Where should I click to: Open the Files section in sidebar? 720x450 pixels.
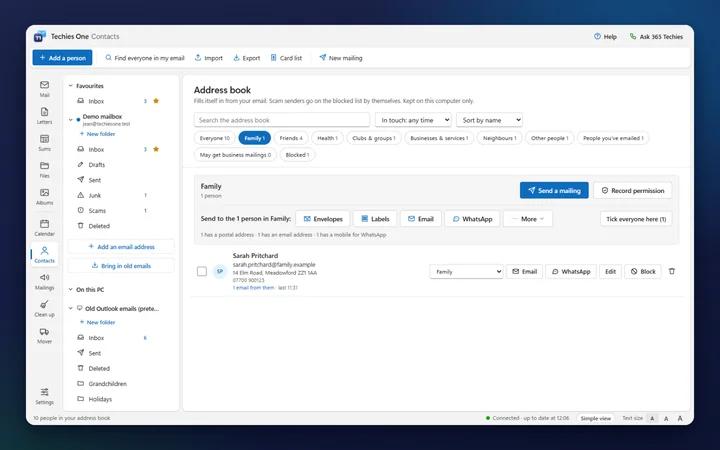click(x=45, y=170)
